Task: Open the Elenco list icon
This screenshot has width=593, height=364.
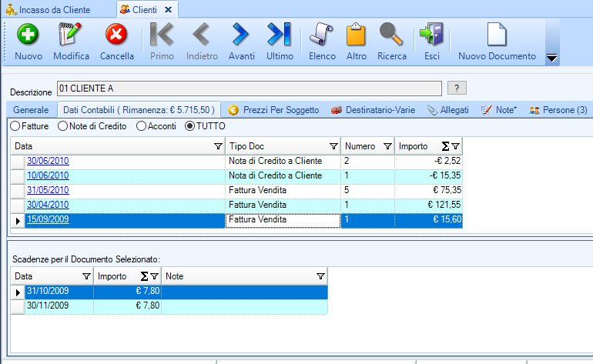Action: [322, 35]
